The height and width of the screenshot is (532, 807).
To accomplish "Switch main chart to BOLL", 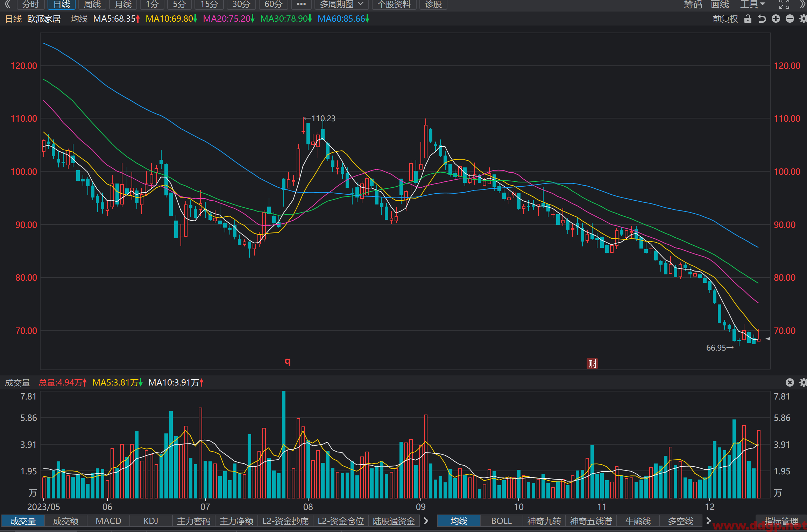I will tap(502, 521).
